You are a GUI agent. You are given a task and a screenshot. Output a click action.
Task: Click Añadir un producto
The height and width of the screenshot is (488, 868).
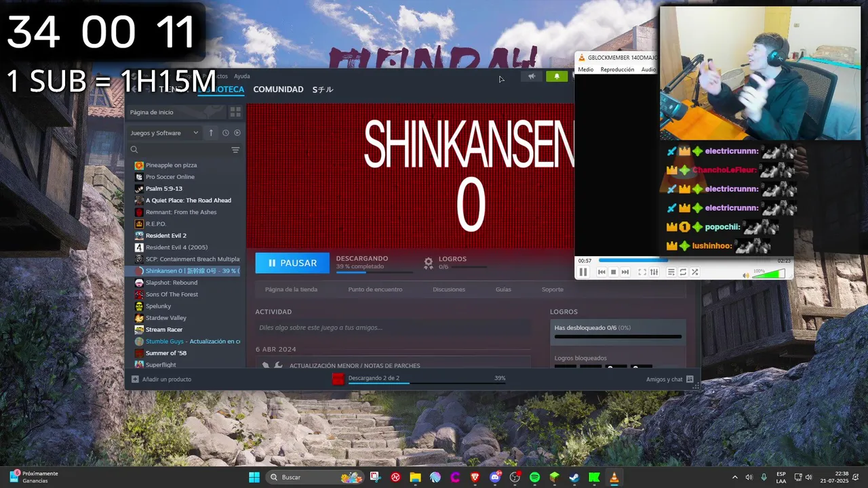(x=161, y=379)
